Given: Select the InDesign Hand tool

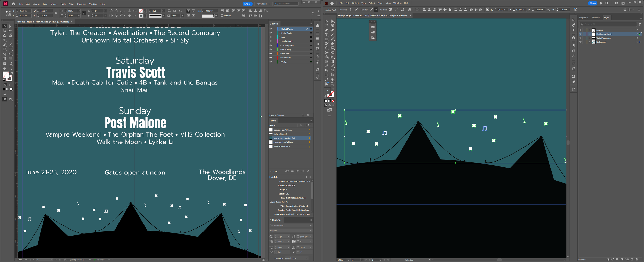Looking at the screenshot, I should 5,68.
